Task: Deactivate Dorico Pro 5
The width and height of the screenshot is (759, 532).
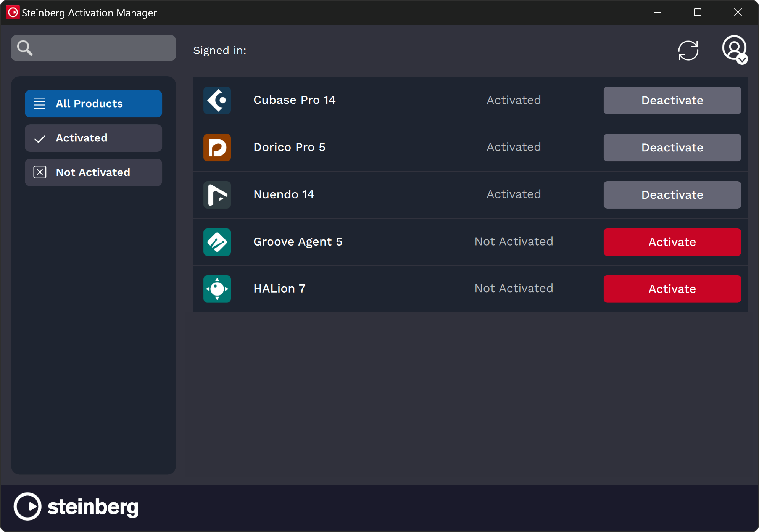Action: click(672, 148)
